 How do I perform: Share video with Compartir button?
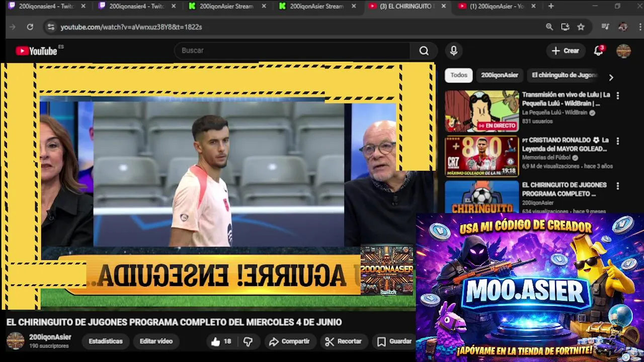click(x=289, y=341)
